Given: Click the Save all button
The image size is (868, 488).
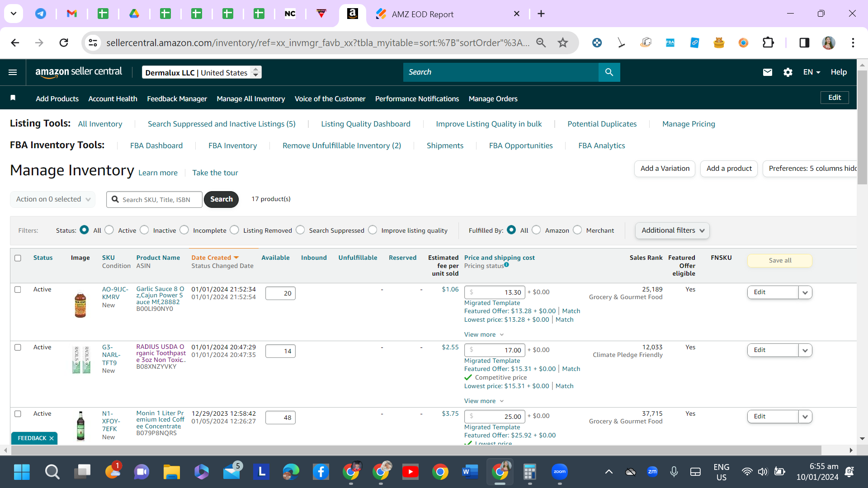Looking at the screenshot, I should pos(780,260).
